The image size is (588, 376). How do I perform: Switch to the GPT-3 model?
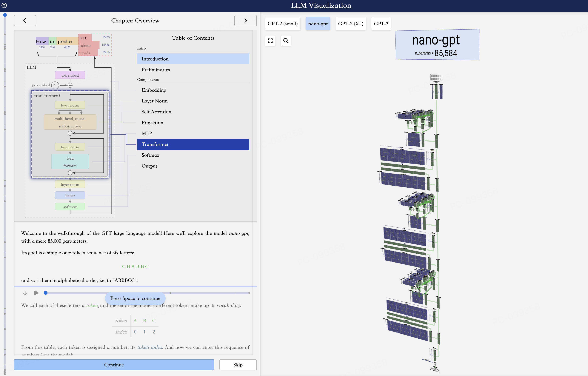coord(381,24)
